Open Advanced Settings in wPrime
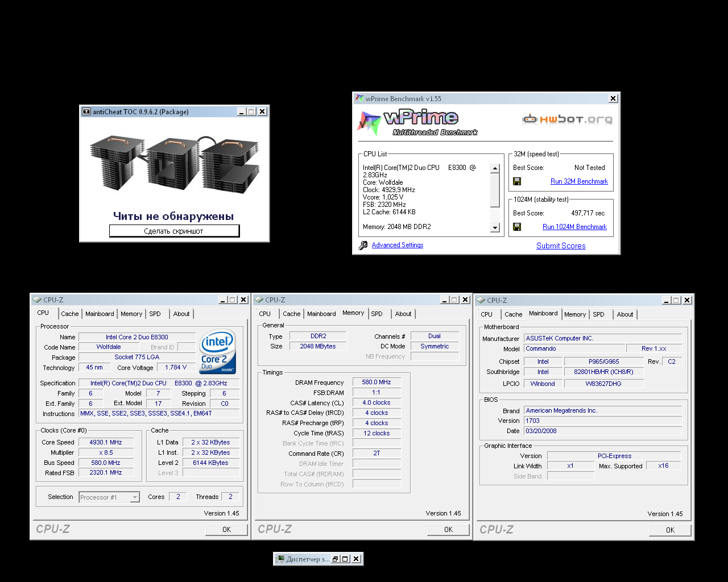Screen dimensions: 728x582 (398, 245)
